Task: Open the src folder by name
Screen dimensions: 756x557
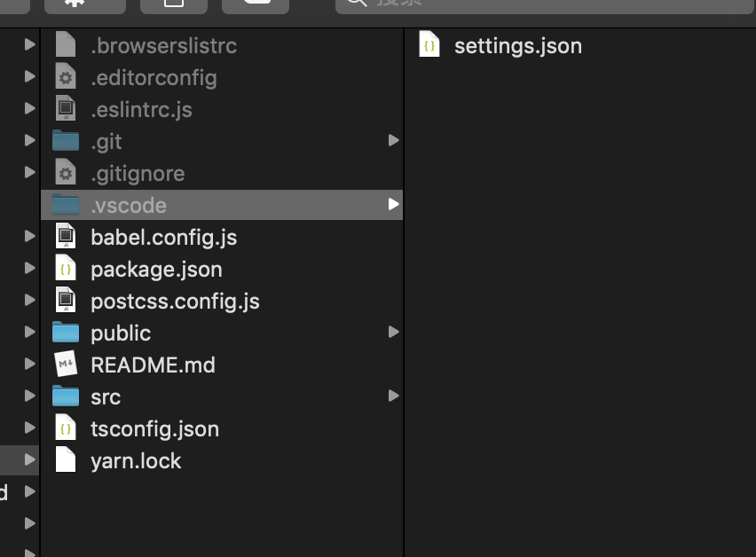Action: coord(106,397)
